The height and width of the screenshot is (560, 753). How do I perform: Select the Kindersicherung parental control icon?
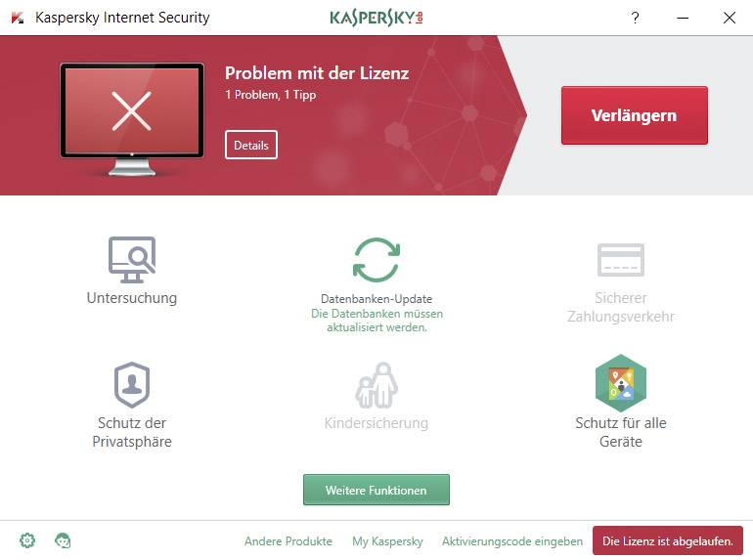376,385
